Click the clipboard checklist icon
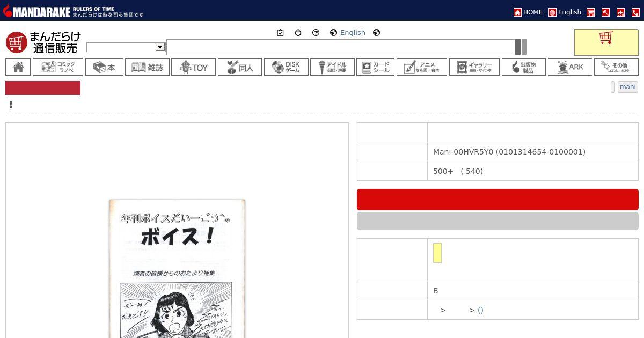The width and height of the screenshot is (644, 338). (x=280, y=33)
